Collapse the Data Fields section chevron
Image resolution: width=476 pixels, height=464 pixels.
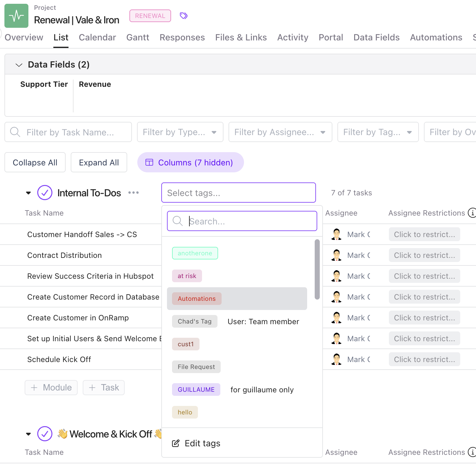tap(19, 65)
